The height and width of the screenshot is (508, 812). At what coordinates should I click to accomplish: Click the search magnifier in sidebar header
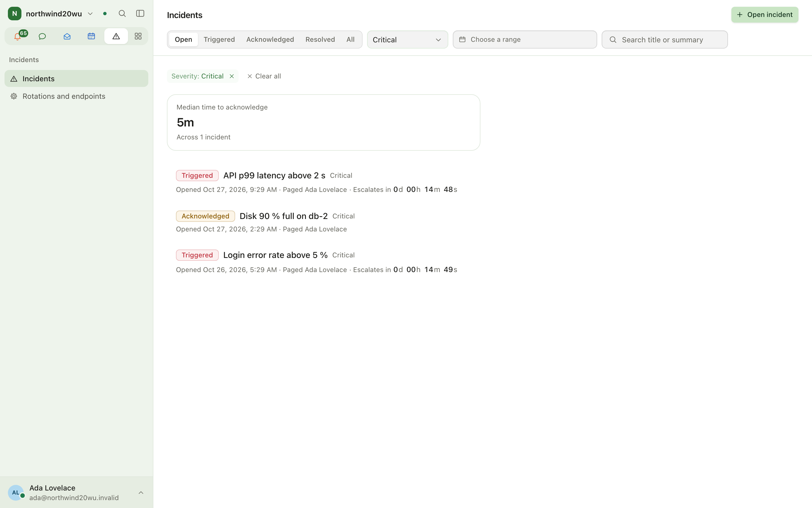click(x=122, y=14)
